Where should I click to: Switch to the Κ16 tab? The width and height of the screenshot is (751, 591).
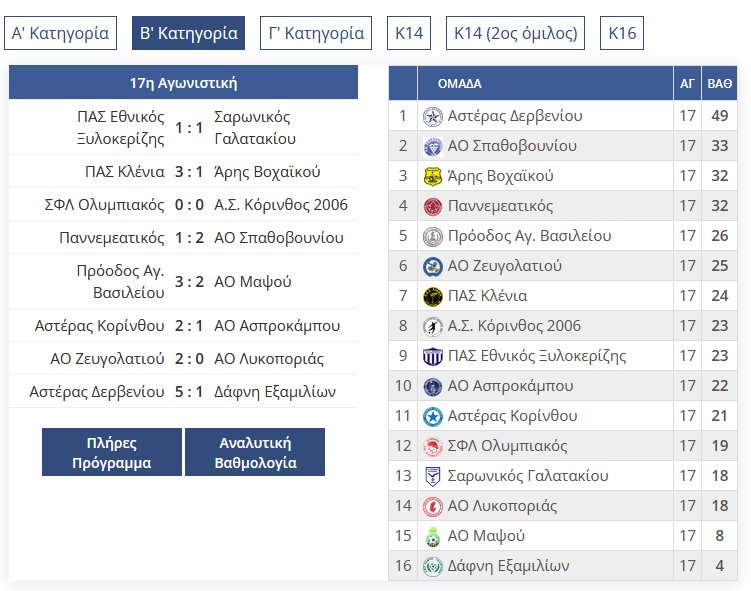(621, 33)
